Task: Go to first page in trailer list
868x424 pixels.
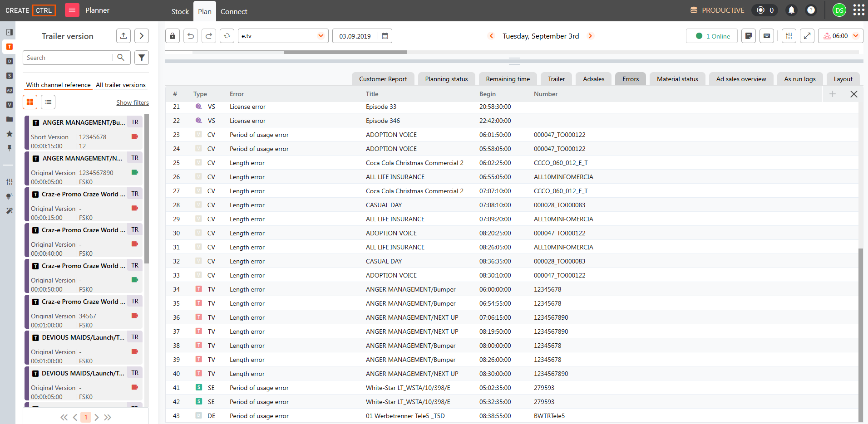Action: [x=64, y=417]
